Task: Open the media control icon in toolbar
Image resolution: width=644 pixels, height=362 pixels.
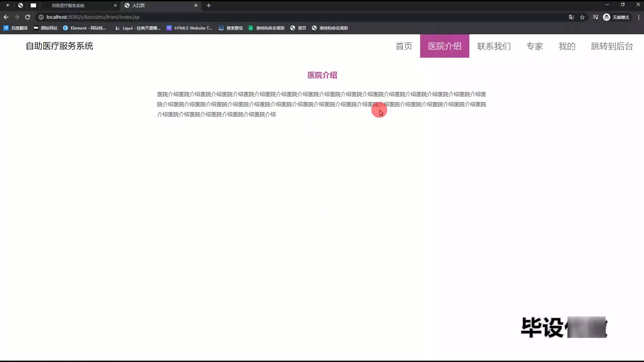Action: pyautogui.click(x=595, y=17)
